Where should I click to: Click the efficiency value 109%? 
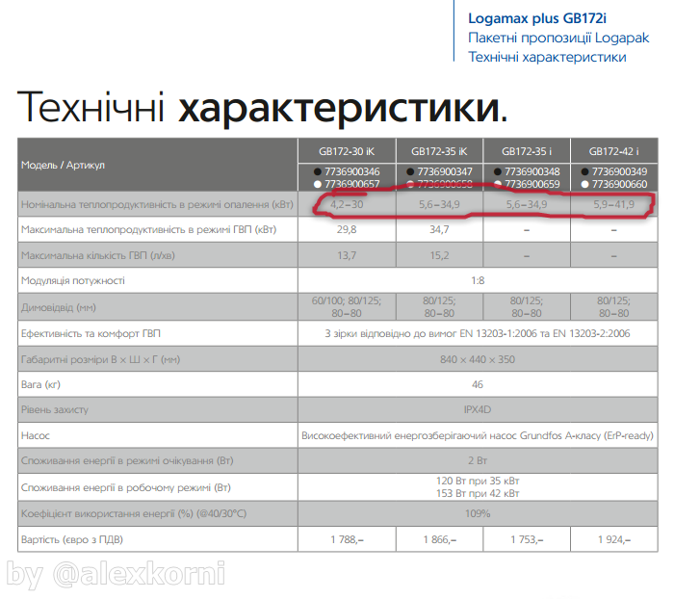tap(478, 514)
